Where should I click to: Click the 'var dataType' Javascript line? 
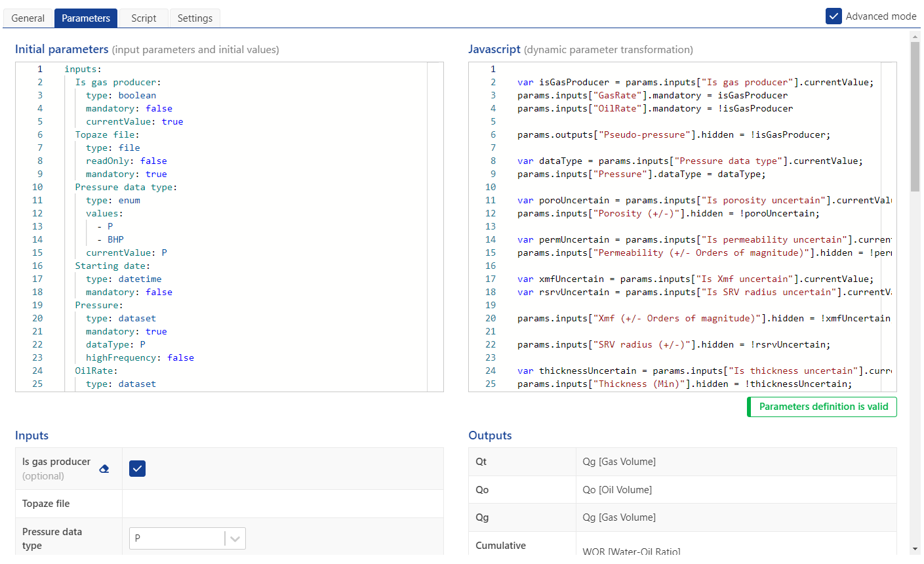690,161
